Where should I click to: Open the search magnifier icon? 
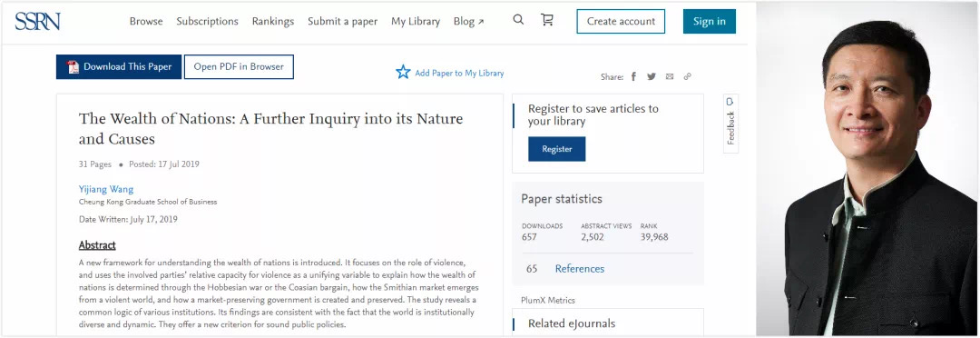coord(518,20)
